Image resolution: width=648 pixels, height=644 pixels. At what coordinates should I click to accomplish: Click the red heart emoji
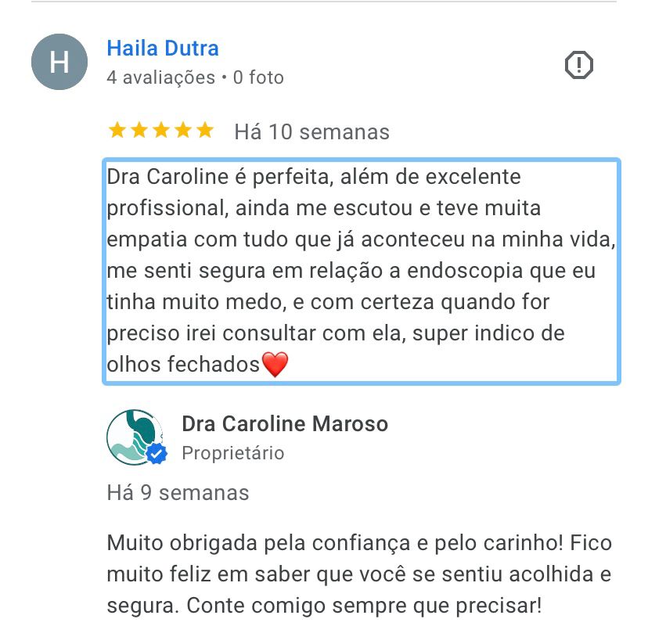coord(275,365)
